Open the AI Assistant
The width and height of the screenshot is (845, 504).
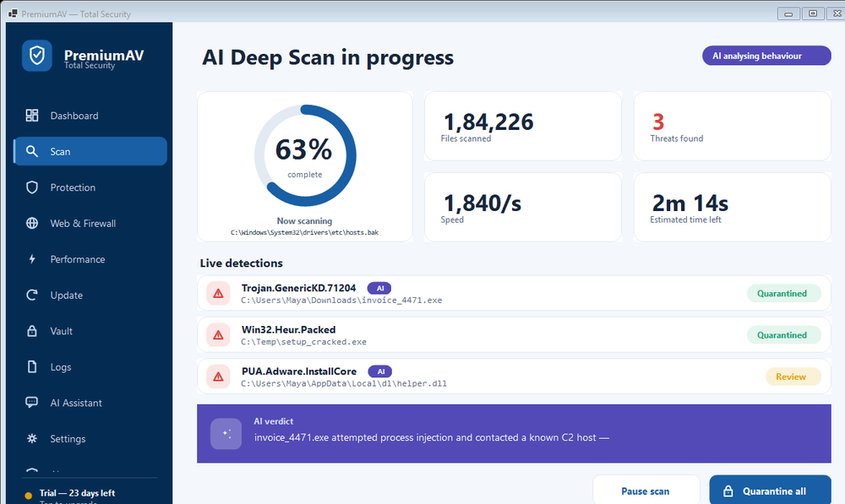coord(90,402)
